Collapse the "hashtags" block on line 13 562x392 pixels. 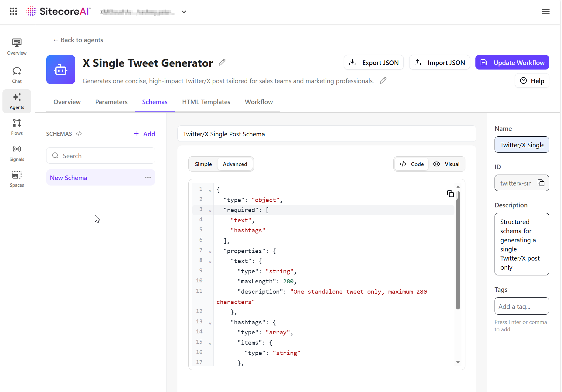(210, 323)
